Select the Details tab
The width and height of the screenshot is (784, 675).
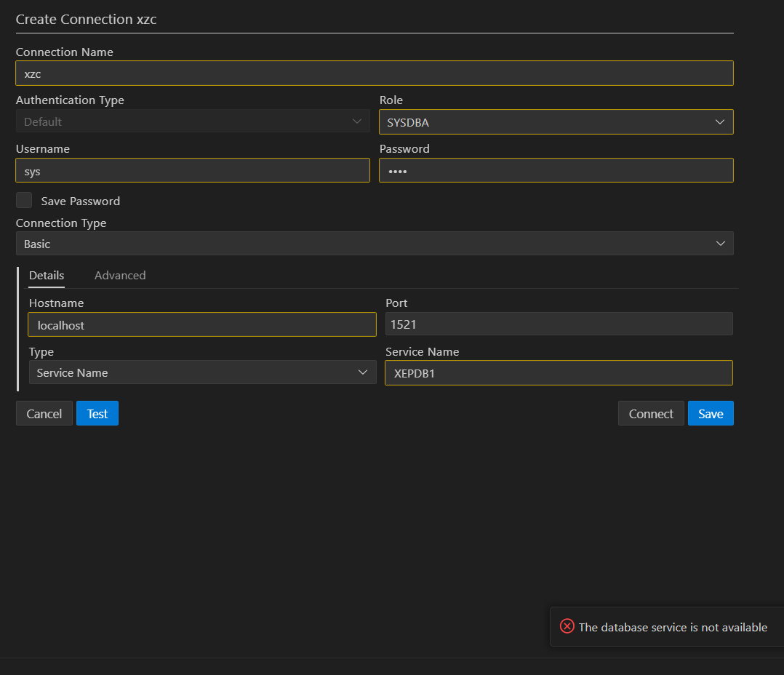click(x=47, y=275)
